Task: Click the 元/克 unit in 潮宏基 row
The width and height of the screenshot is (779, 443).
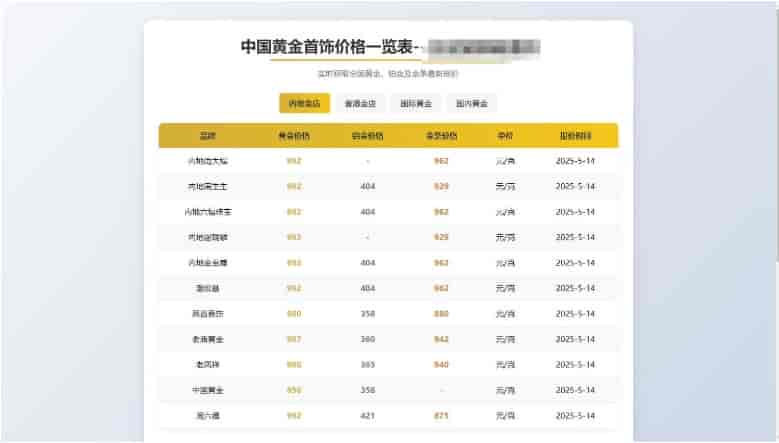Action: 505,288
